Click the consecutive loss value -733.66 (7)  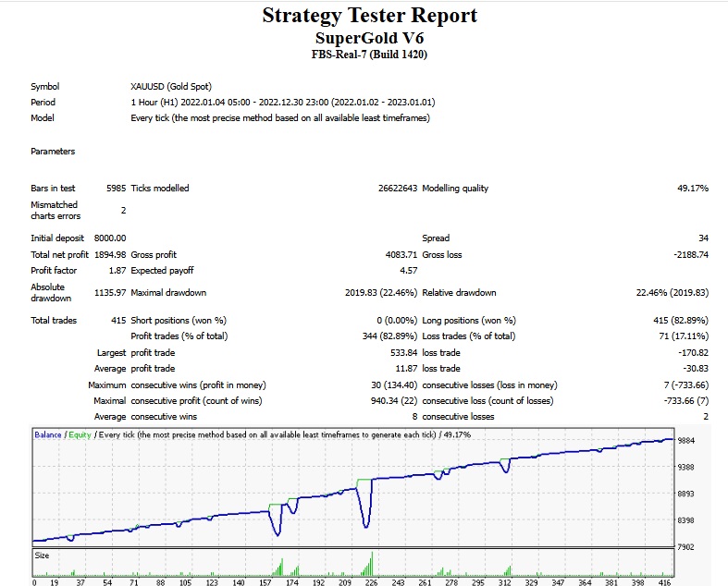(x=686, y=401)
